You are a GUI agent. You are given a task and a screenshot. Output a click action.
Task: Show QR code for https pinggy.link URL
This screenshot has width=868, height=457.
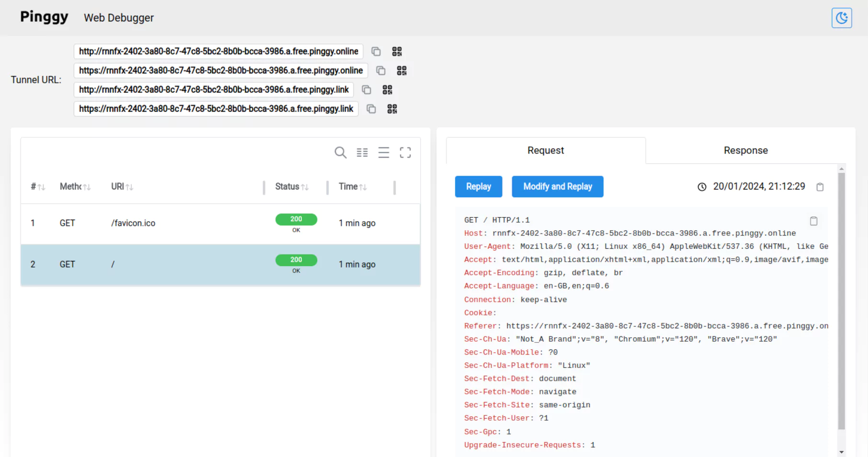pos(392,109)
